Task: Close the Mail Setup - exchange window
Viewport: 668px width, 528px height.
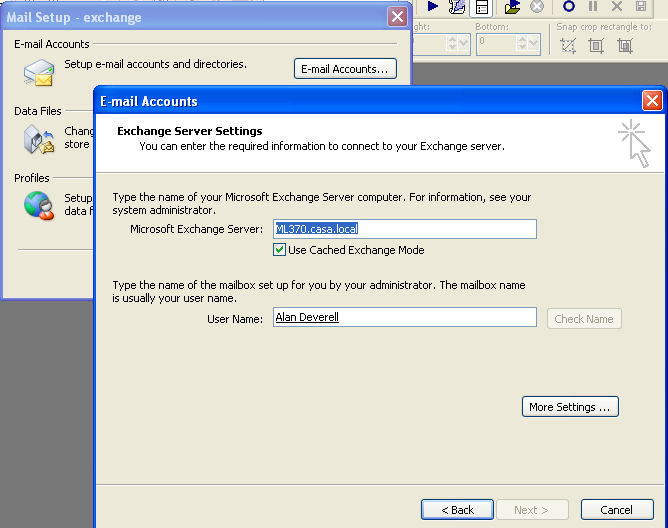Action: coord(397,17)
